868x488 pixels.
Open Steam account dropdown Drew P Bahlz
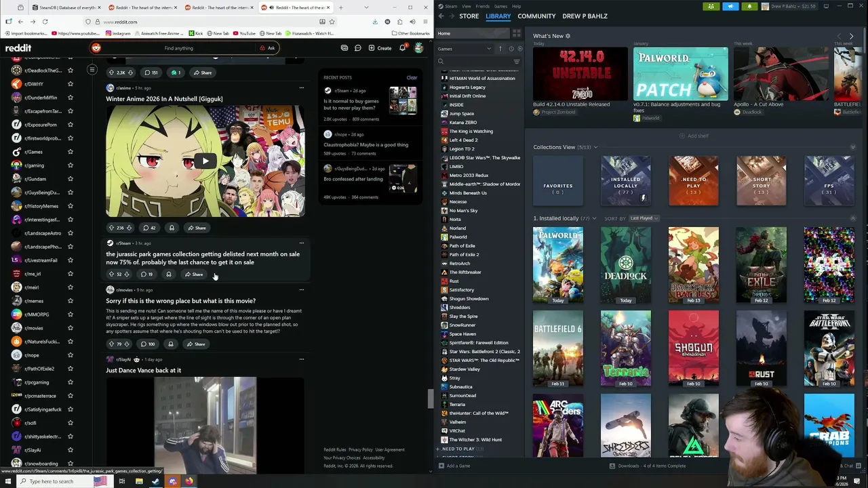tap(788, 6)
